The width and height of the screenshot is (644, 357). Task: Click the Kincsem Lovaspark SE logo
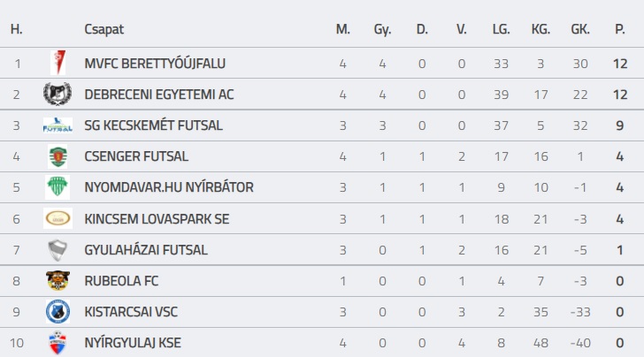57,218
